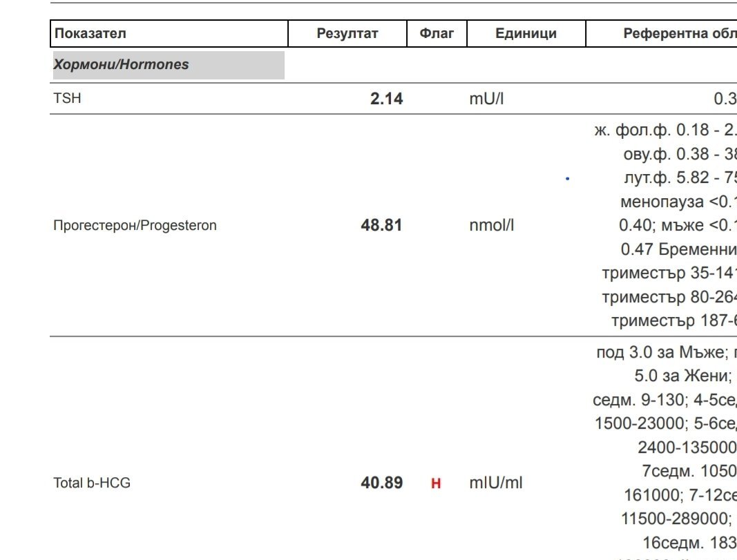Select the Хормони/Hormones section heading
This screenshot has width=737, height=560.
pos(121,65)
